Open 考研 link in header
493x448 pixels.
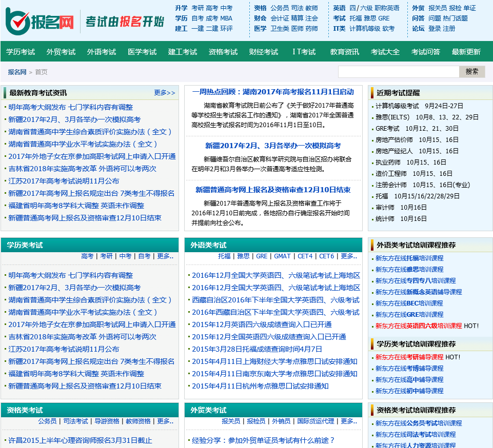pyautogui.click(x=198, y=8)
